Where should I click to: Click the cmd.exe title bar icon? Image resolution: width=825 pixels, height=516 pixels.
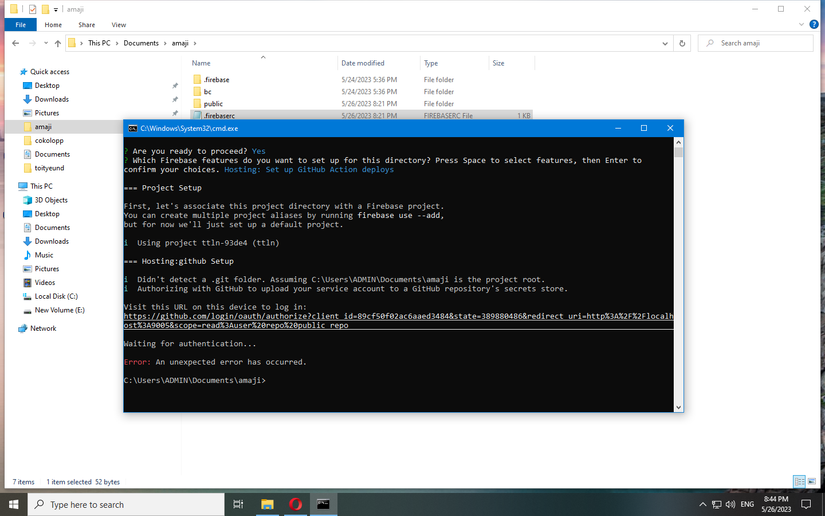133,128
